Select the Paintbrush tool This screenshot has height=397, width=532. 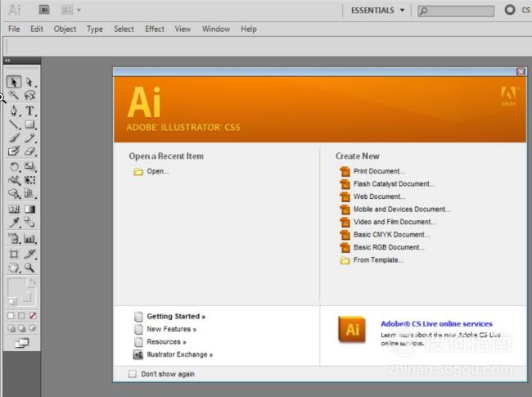14,138
